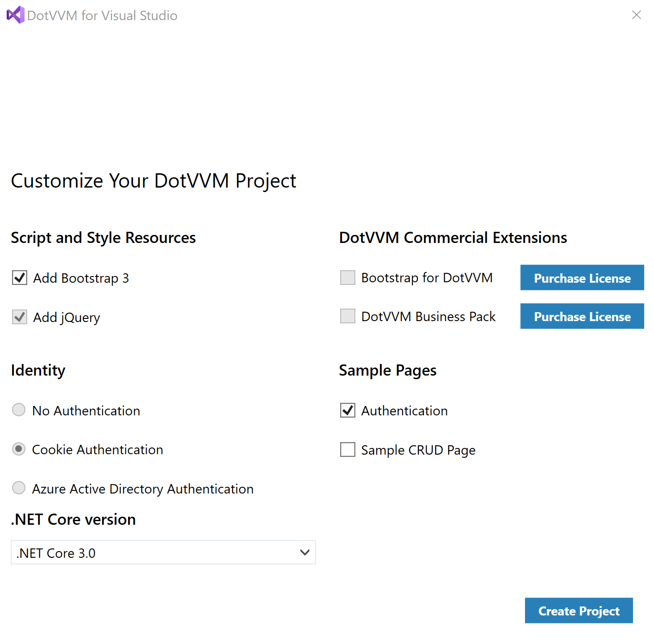Toggle the Add Bootstrap 3 checkbox

(20, 278)
